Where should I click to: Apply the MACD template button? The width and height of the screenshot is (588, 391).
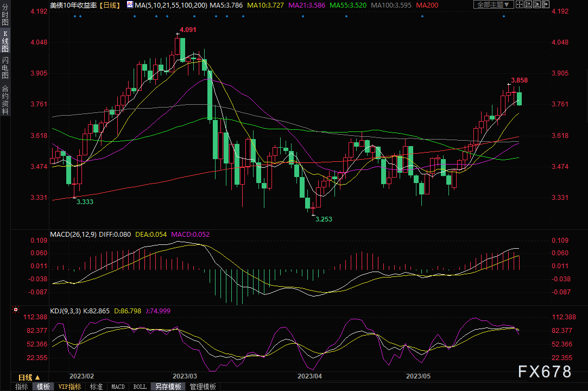point(118,387)
